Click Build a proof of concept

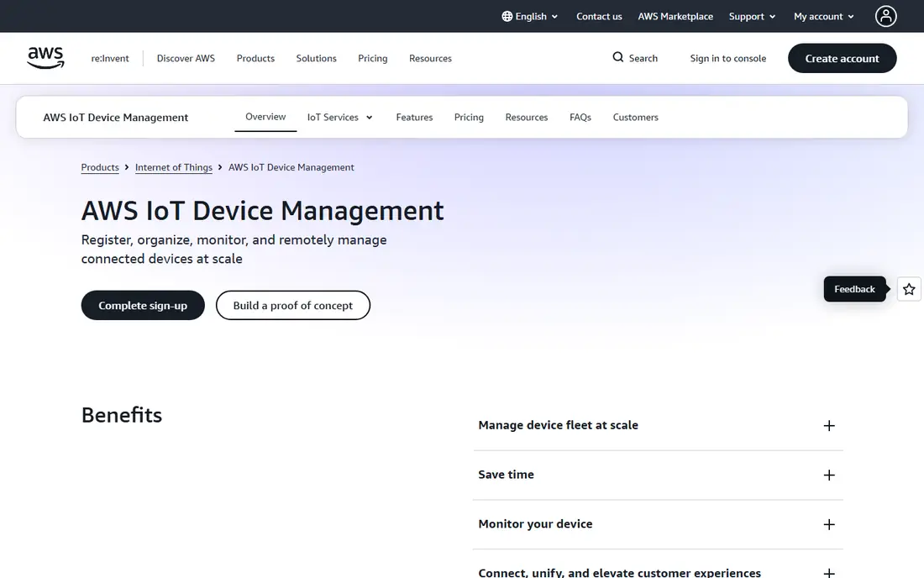tap(293, 305)
